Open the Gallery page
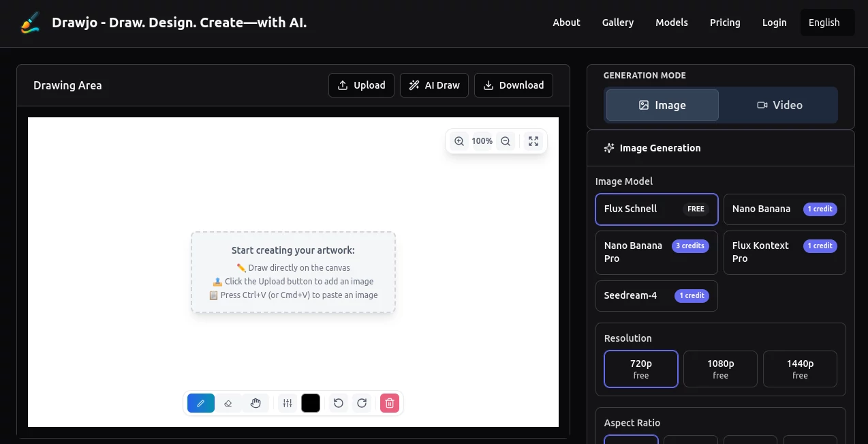The width and height of the screenshot is (868, 444). point(617,23)
